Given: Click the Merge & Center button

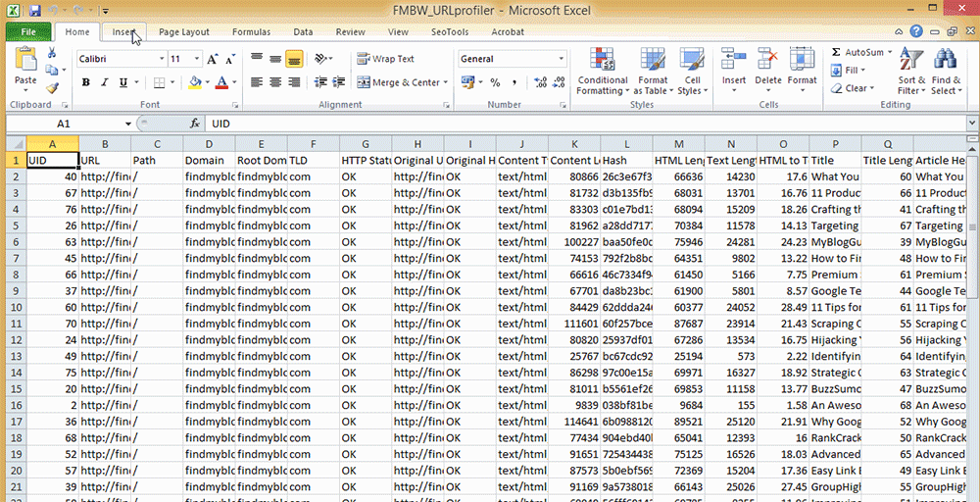Looking at the screenshot, I should point(399,83).
